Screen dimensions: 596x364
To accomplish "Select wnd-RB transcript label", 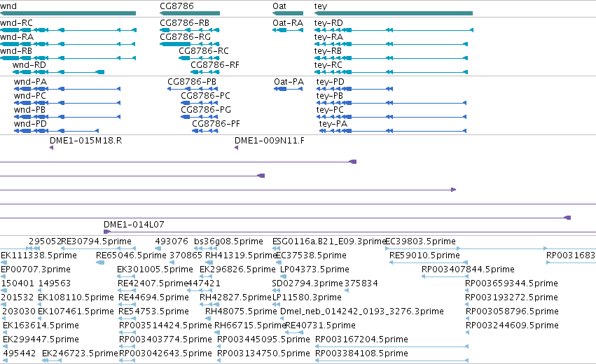I will pyautogui.click(x=16, y=51).
